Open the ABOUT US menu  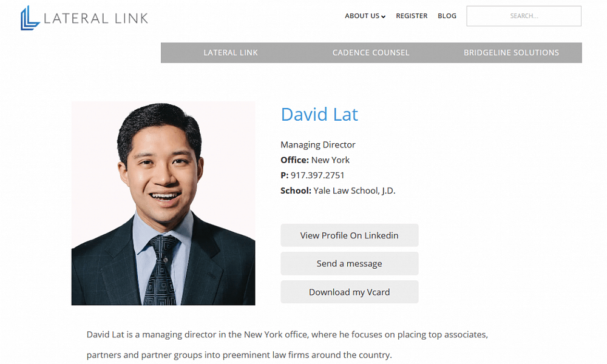pyautogui.click(x=365, y=16)
